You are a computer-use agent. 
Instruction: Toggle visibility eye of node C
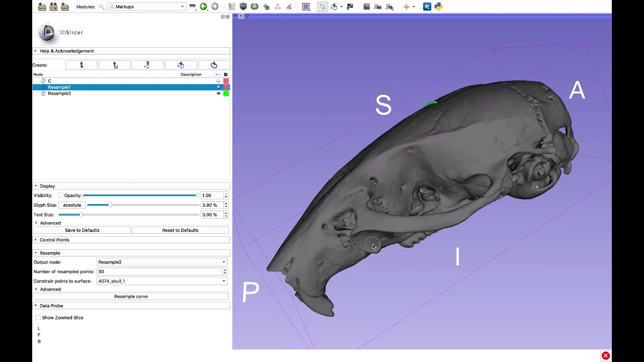tap(218, 81)
